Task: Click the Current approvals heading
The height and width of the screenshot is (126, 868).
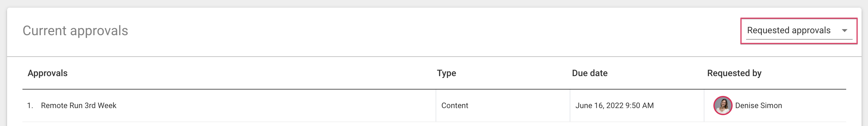Action: (x=75, y=31)
